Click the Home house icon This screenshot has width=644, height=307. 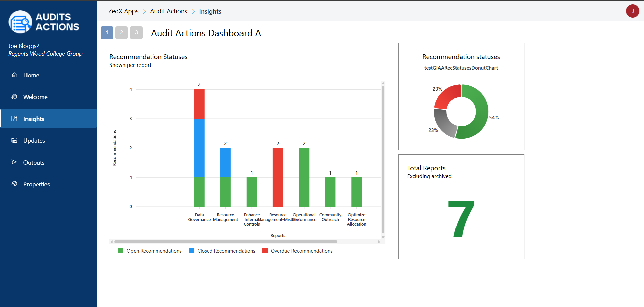pos(14,75)
